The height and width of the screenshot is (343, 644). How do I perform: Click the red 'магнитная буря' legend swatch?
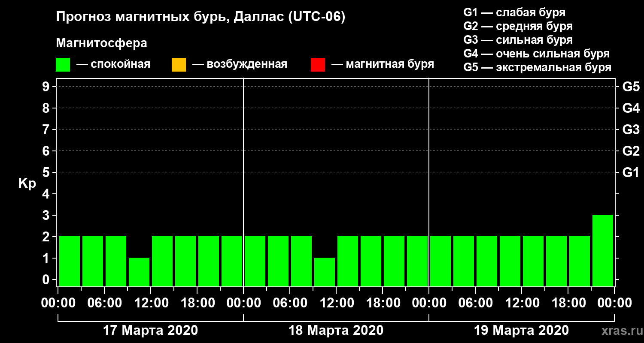tap(318, 65)
